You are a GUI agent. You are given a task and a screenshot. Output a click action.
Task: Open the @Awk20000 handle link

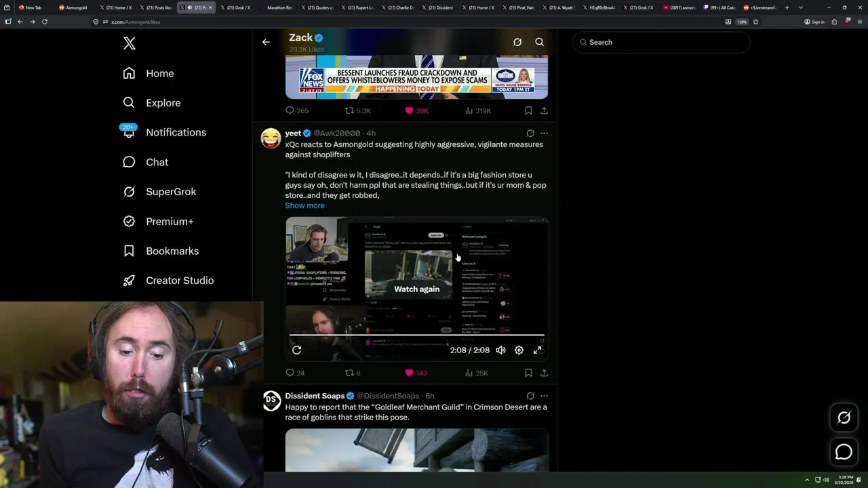[337, 134]
